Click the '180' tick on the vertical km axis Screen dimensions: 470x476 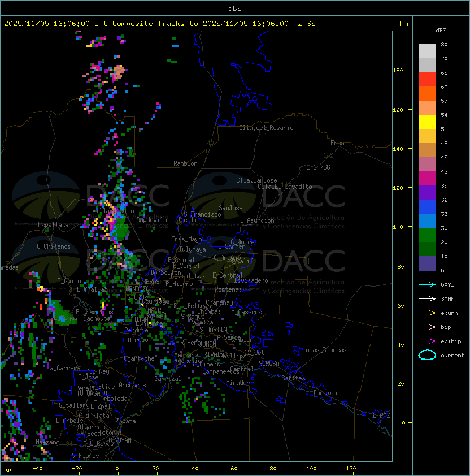tap(398, 71)
